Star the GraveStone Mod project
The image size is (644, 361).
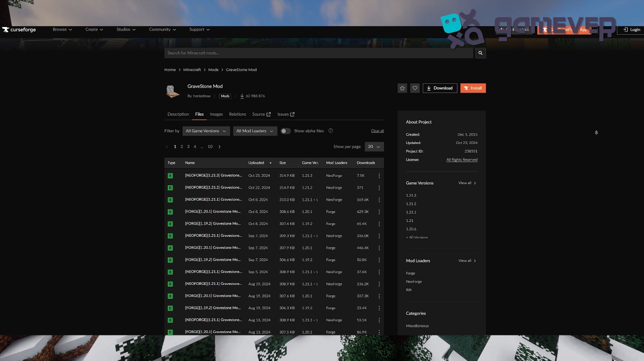(402, 88)
